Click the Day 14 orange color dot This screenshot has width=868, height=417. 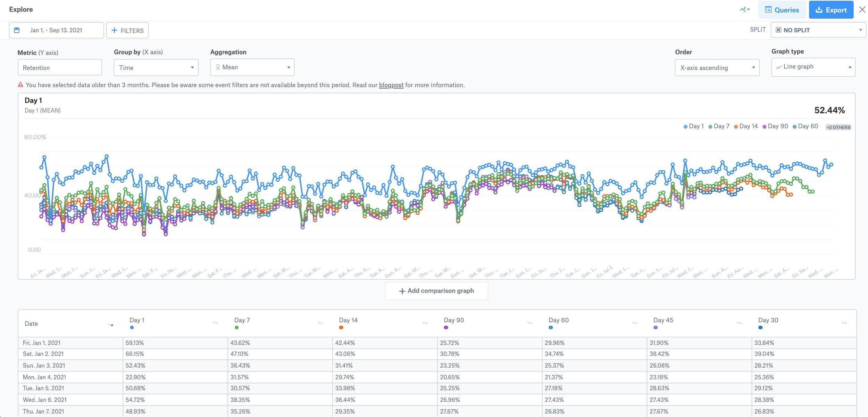tap(341, 328)
